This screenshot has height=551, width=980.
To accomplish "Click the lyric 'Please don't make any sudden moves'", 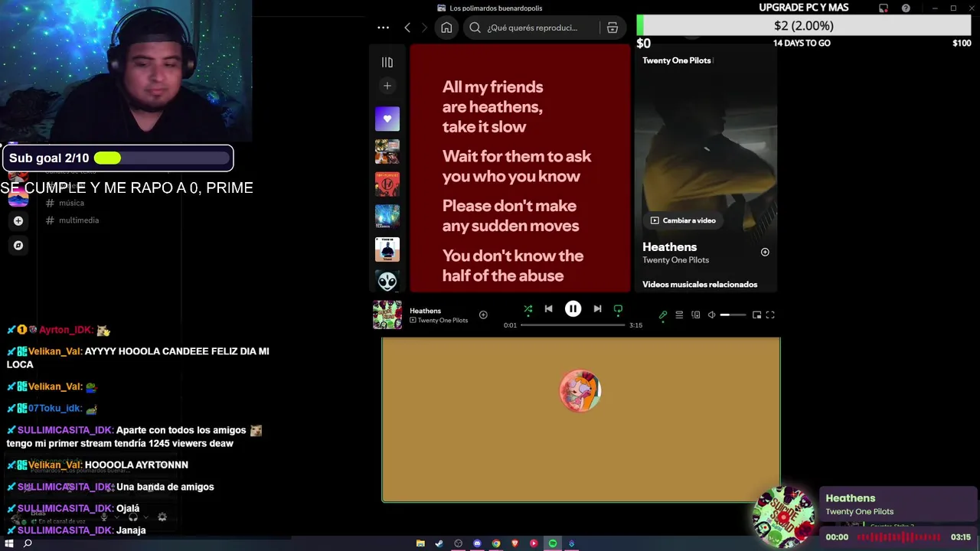I will 510,216.
